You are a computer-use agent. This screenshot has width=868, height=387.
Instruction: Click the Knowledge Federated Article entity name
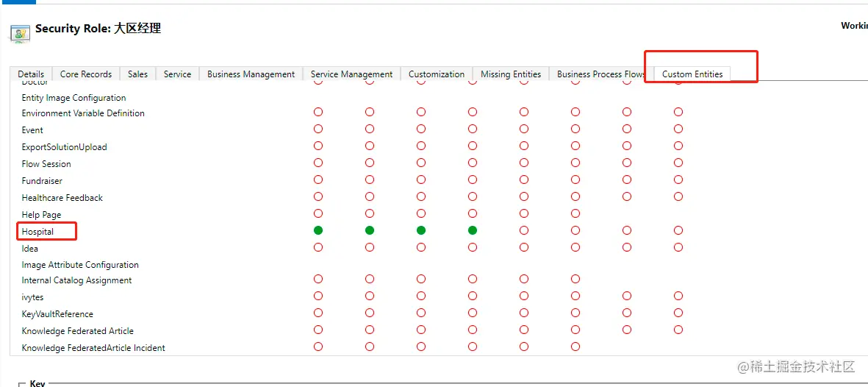(77, 331)
